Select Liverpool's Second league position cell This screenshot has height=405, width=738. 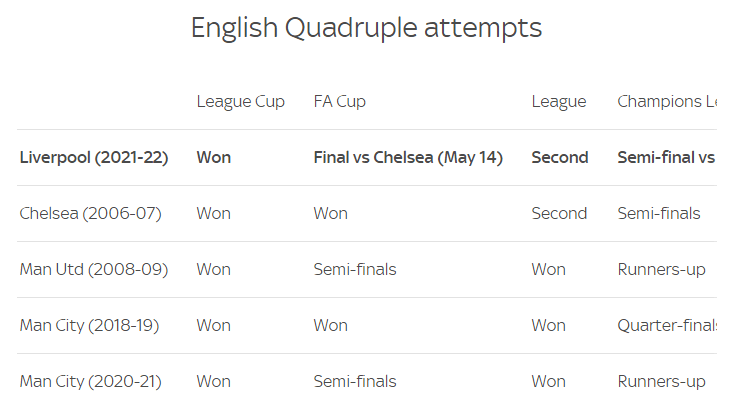coord(560,157)
